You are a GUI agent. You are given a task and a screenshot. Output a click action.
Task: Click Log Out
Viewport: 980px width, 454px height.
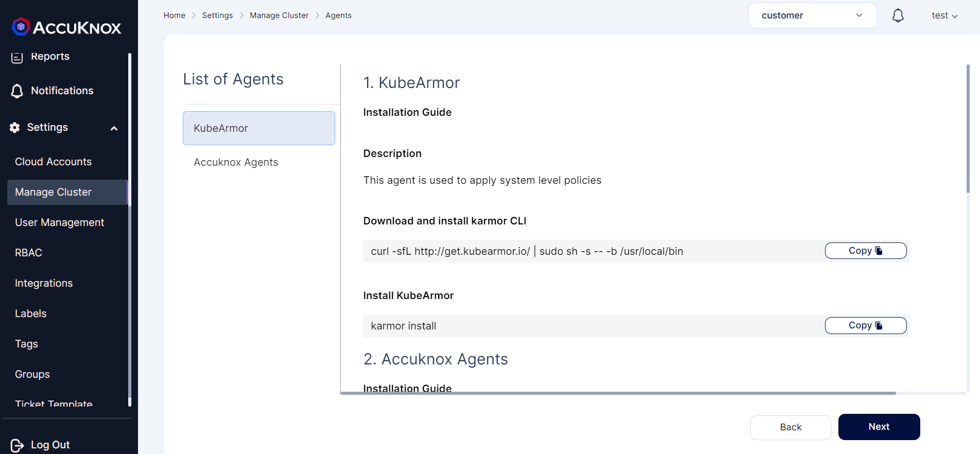(x=50, y=445)
